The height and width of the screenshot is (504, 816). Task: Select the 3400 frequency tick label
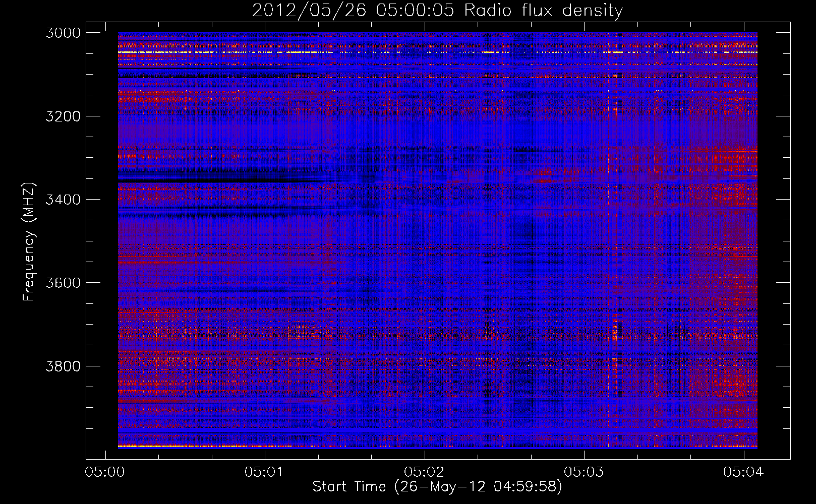(63, 200)
